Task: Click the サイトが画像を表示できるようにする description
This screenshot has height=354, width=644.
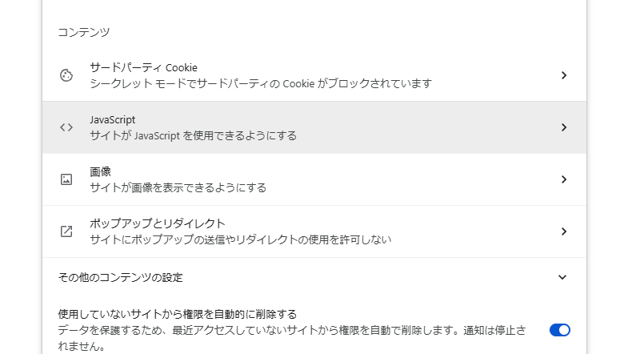Action: (x=178, y=187)
